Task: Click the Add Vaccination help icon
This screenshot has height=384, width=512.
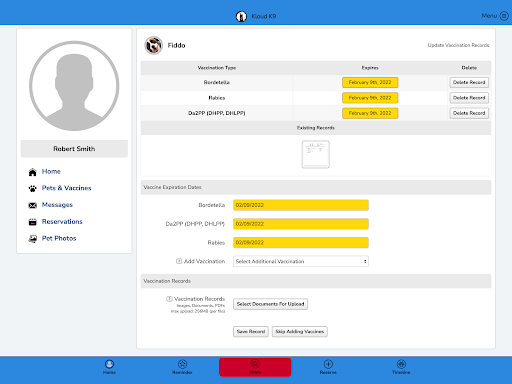Action: pos(179,261)
